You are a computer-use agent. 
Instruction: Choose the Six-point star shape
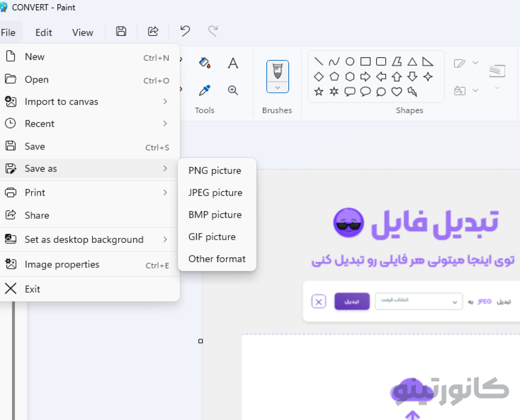point(334,92)
